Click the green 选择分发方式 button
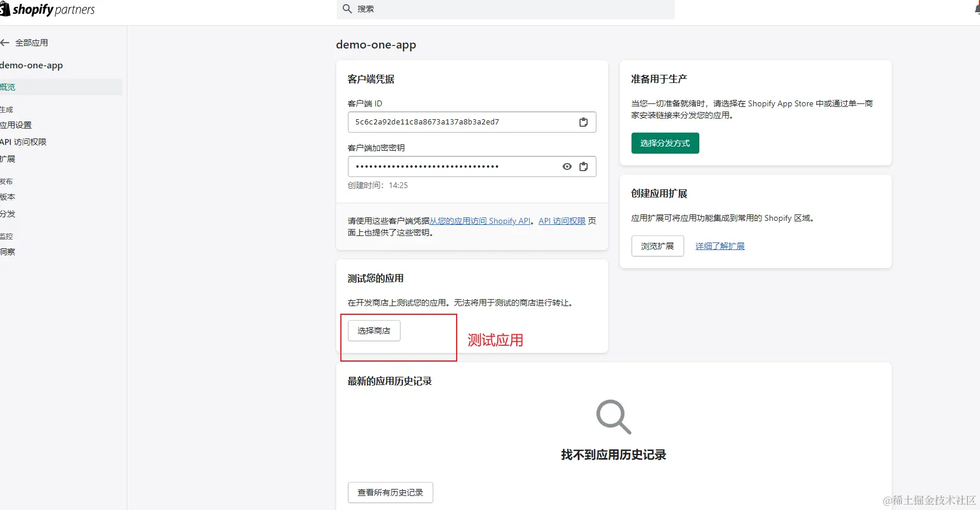The width and height of the screenshot is (980, 510). [x=665, y=143]
